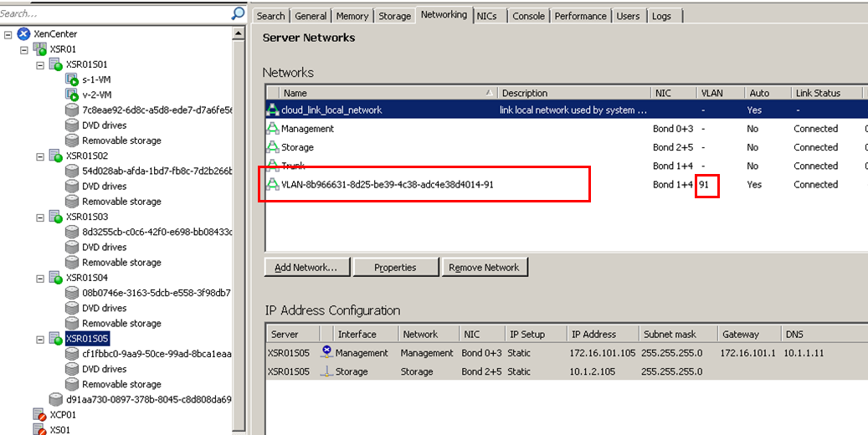Select the XSR01 pool icon
The width and height of the screenshot is (868, 435).
pos(39,49)
